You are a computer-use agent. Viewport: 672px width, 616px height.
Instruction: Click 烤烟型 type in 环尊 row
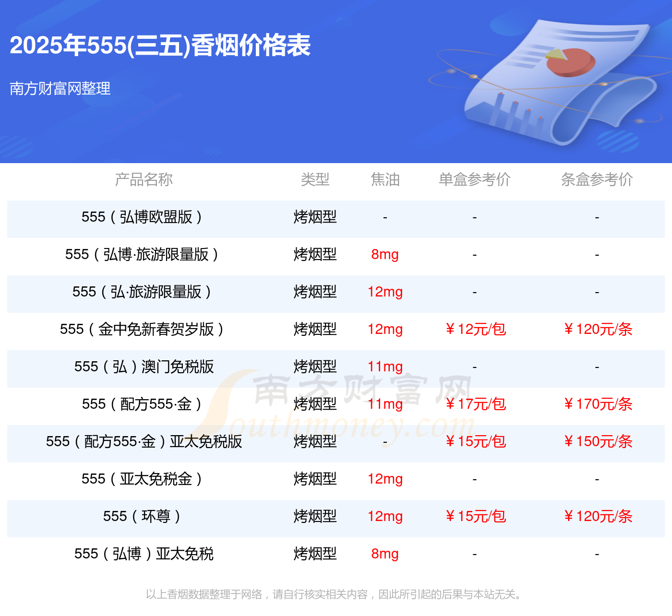[315, 516]
